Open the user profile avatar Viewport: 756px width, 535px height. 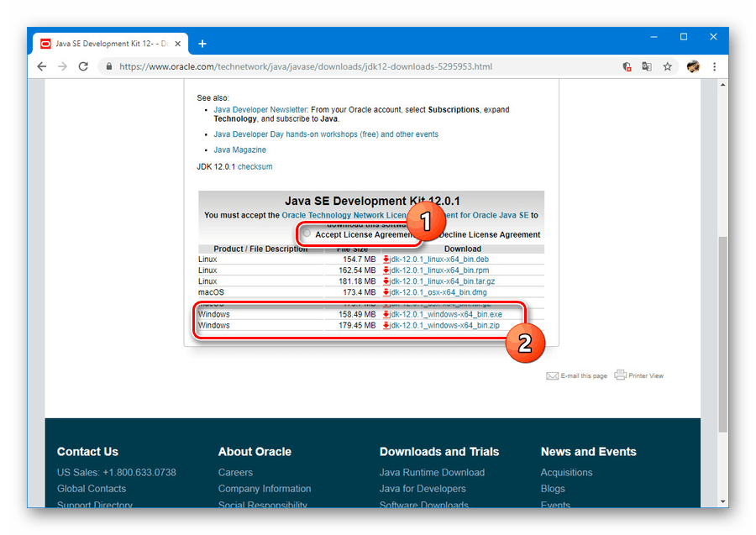tap(693, 66)
